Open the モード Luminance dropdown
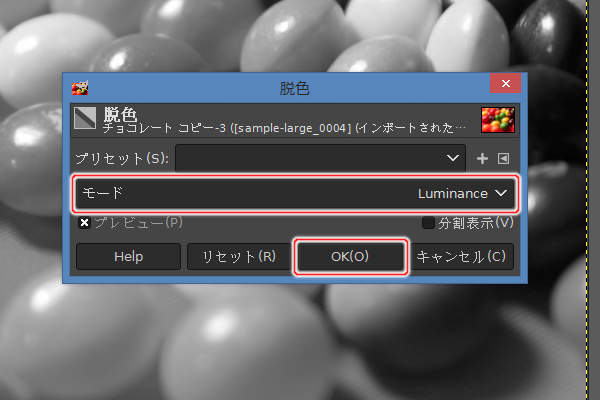 click(295, 193)
